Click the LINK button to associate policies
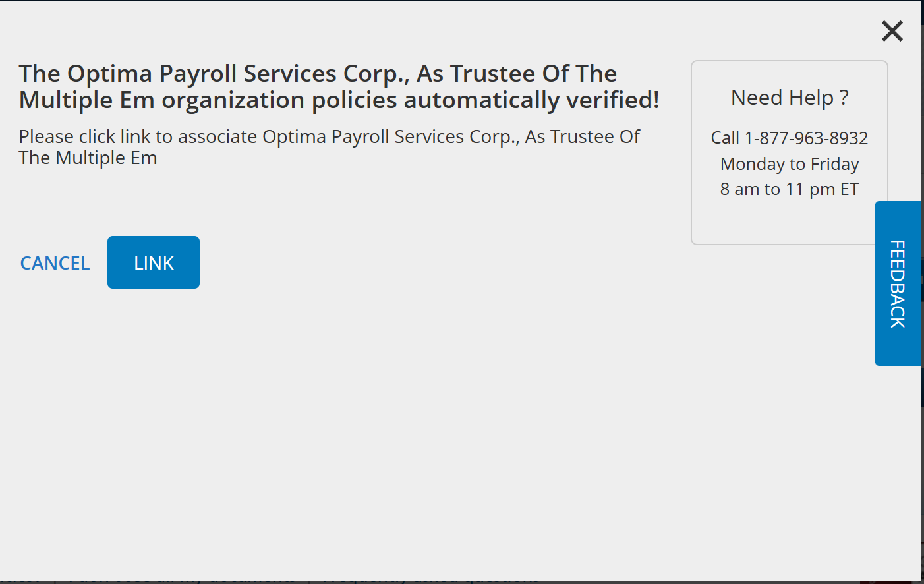 coord(153,262)
